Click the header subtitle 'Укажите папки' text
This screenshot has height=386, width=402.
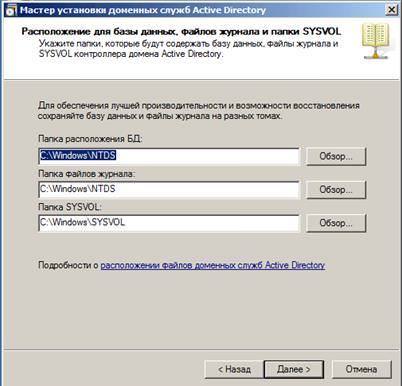[189, 49]
